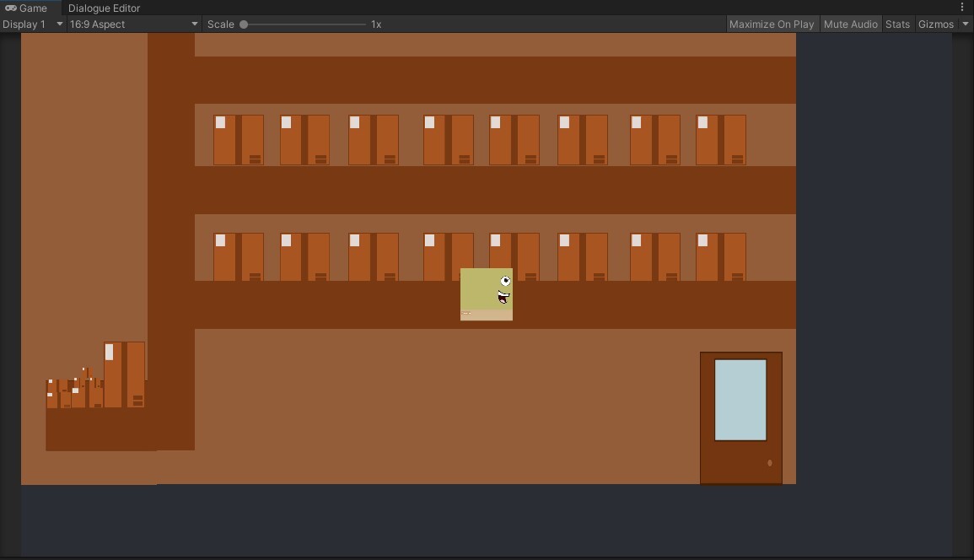974x560 pixels.
Task: Switch to the Dialogue Editor tab
Action: (x=105, y=8)
